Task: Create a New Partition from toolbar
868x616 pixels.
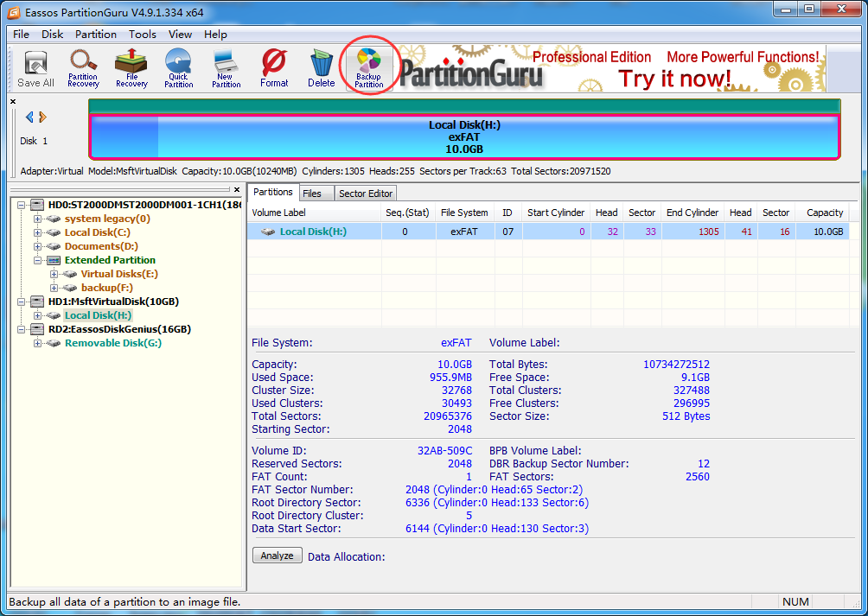Action: 226,68
